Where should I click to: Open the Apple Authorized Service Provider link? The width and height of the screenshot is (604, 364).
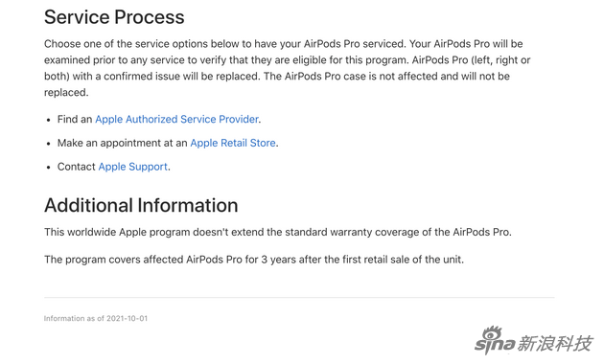pyautogui.click(x=176, y=120)
